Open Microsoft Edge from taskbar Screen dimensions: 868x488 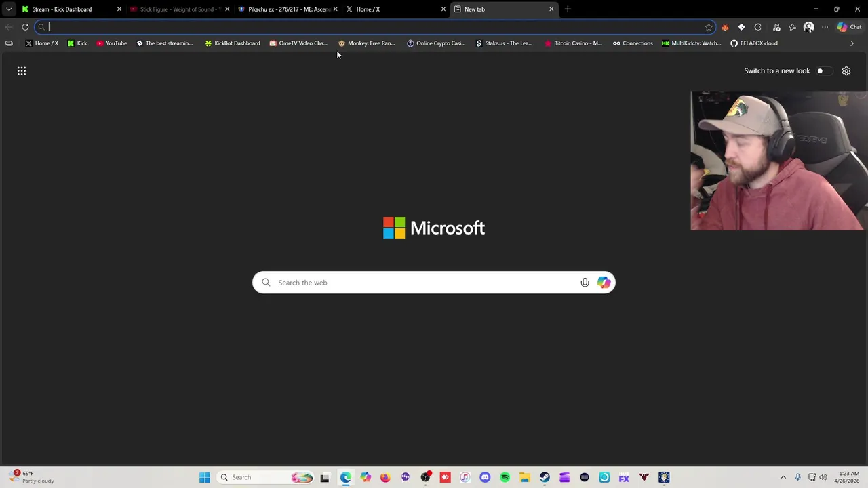click(x=345, y=477)
